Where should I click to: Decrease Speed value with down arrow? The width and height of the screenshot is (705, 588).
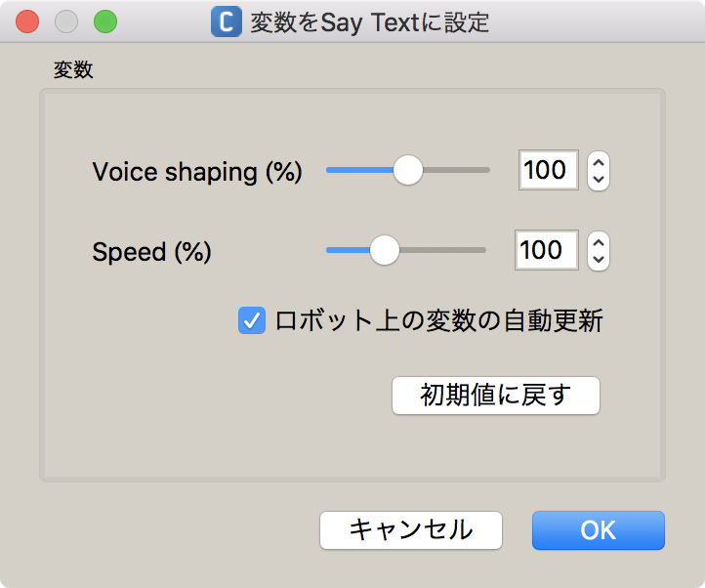pos(599,259)
